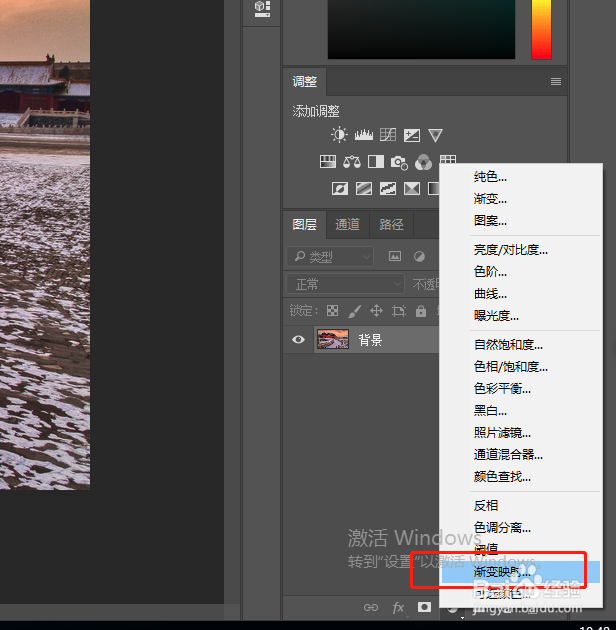Viewport: 616px width, 630px height.
Task: Add Color Balance adjustment via scales icon
Action: tap(352, 162)
